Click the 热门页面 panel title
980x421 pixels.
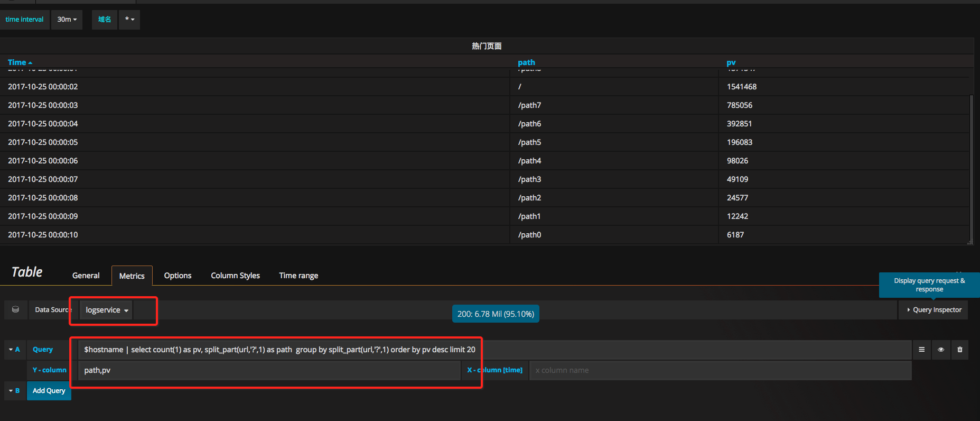point(487,46)
